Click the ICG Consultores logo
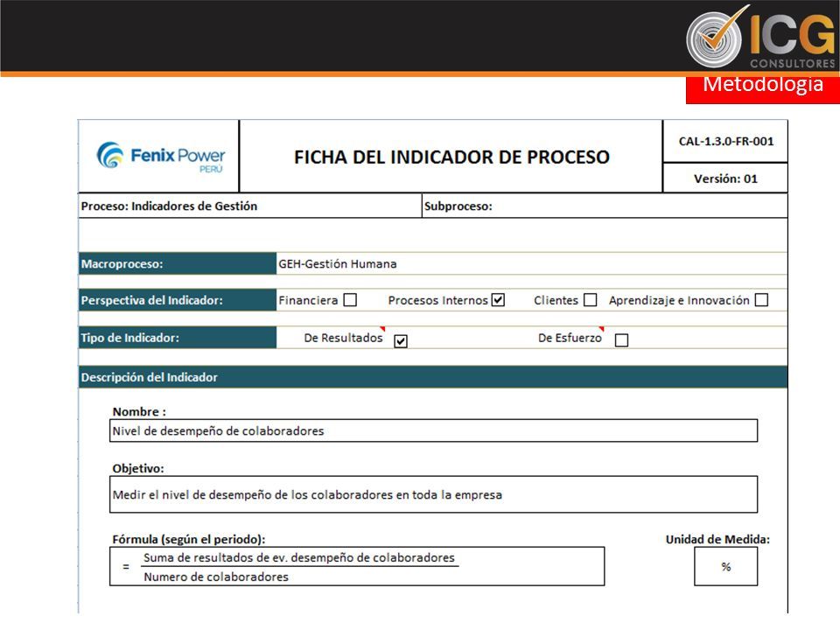 click(760, 37)
